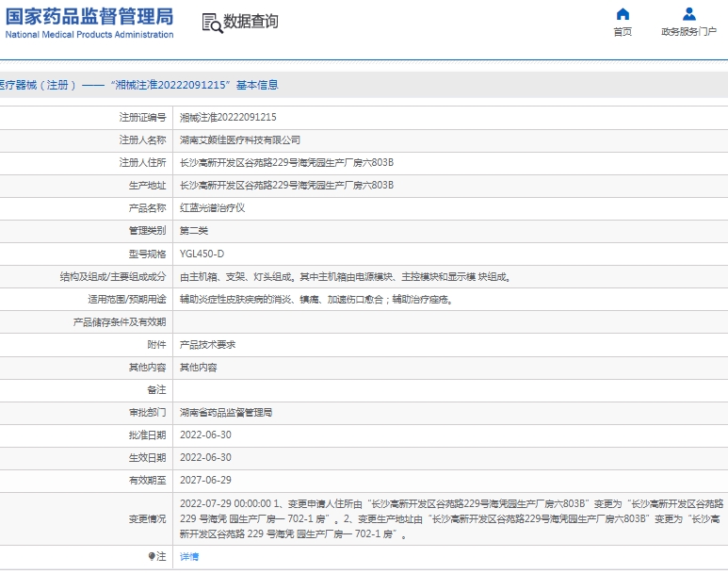This screenshot has width=728, height=574.
Task: Click the 附件 row label
Action: coord(156,344)
